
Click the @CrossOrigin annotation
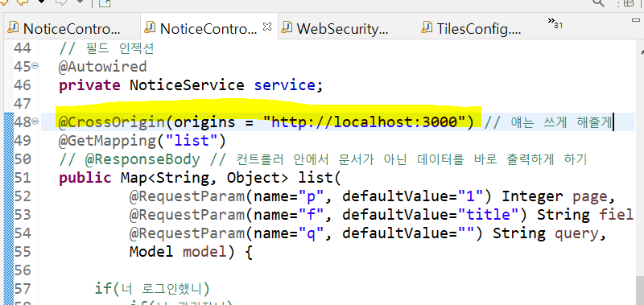coord(111,122)
